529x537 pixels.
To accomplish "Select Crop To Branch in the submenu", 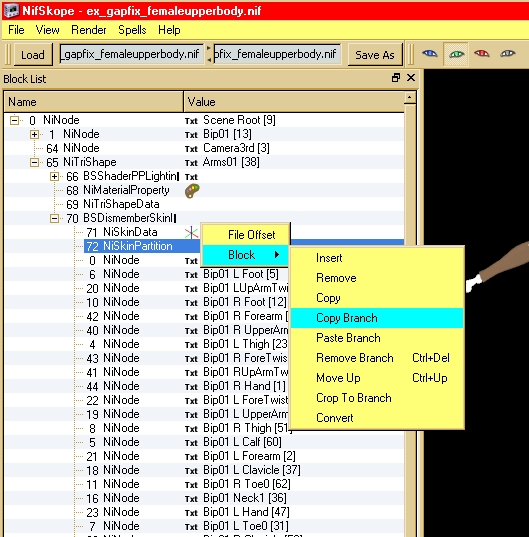I will 377,398.
